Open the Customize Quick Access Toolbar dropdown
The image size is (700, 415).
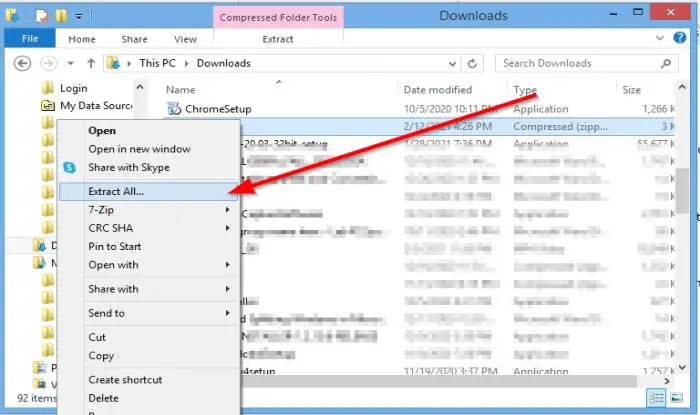click(79, 17)
